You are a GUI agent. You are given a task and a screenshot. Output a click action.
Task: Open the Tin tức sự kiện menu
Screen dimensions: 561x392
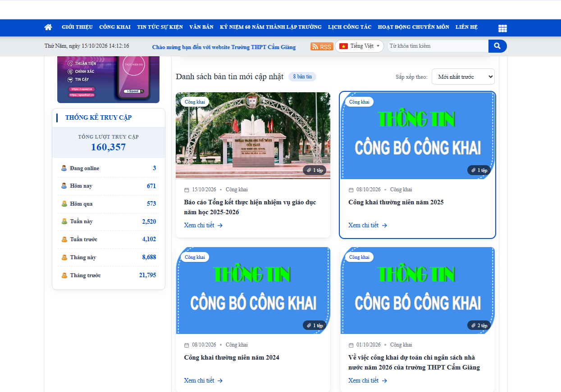[160, 27]
